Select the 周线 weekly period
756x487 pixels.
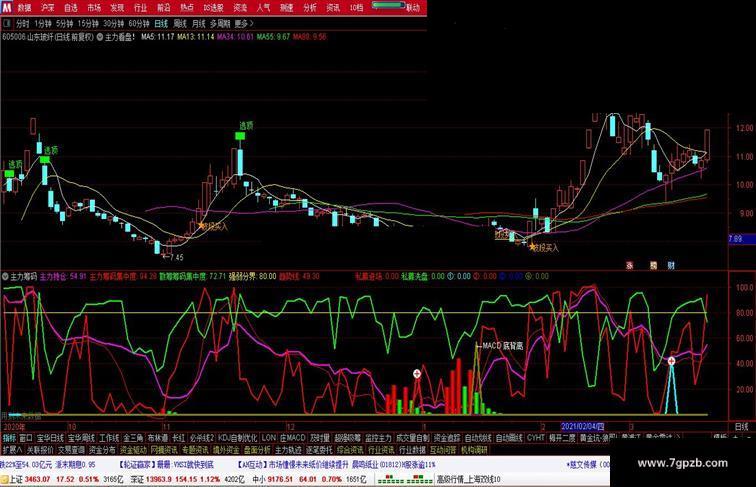pos(180,23)
